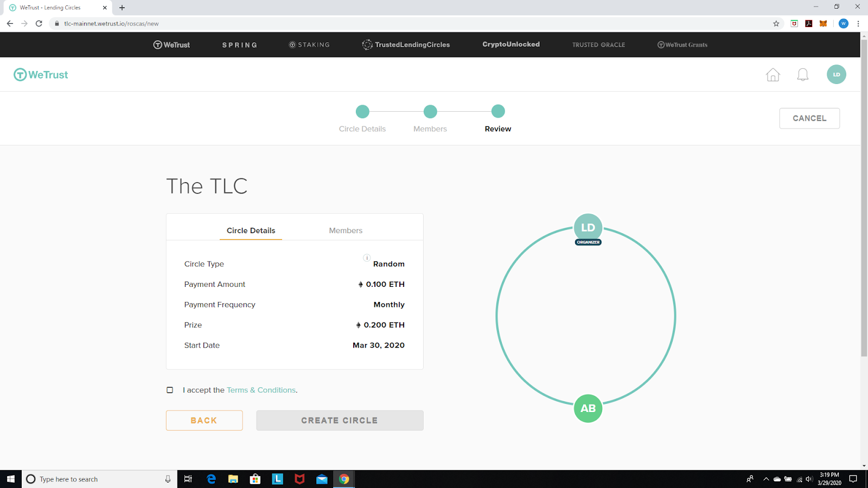Viewport: 868px width, 488px height.
Task: Open CryptoUnlocked nav item
Action: click(x=511, y=44)
